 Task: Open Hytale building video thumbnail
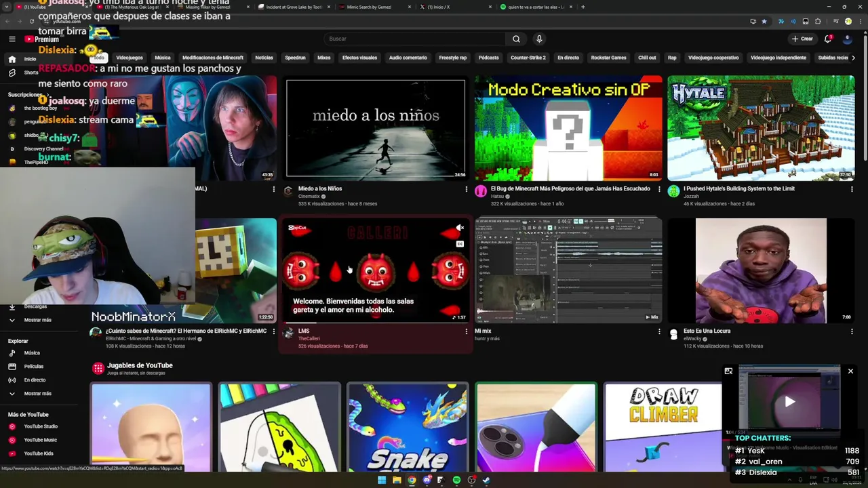click(761, 127)
